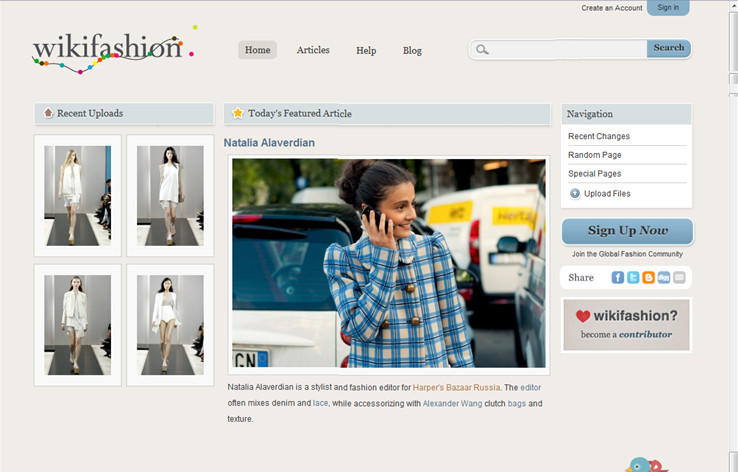Image resolution: width=738 pixels, height=472 pixels.
Task: Share via the orange Blogger icon
Action: [x=648, y=278]
